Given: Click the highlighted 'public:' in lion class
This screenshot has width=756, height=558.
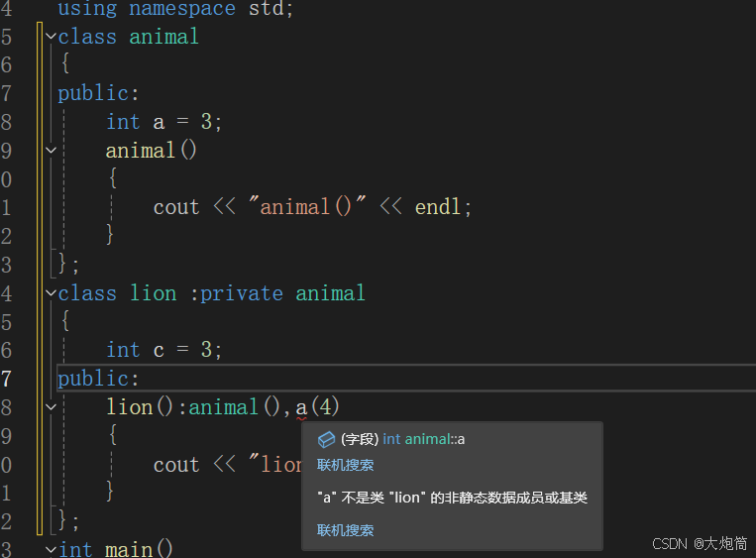Looking at the screenshot, I should pos(98,379).
